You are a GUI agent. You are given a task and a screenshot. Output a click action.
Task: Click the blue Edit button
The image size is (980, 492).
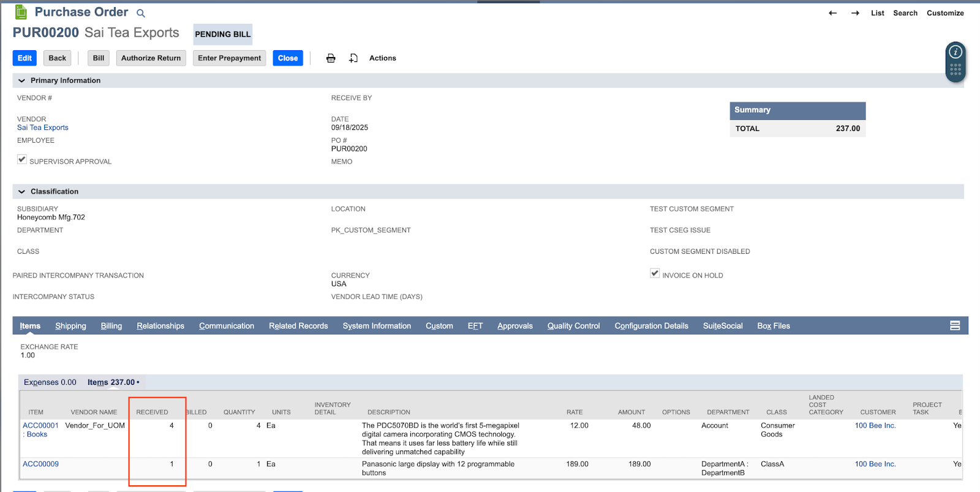[x=24, y=58]
